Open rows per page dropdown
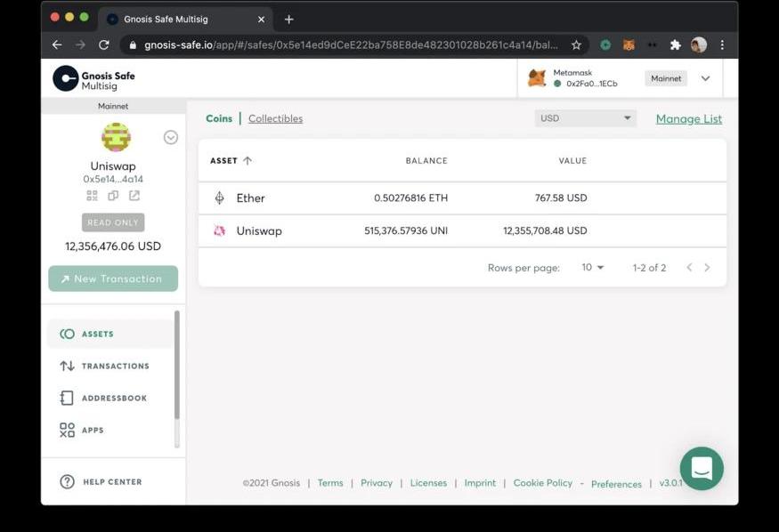The height and width of the screenshot is (532, 779). pos(592,268)
